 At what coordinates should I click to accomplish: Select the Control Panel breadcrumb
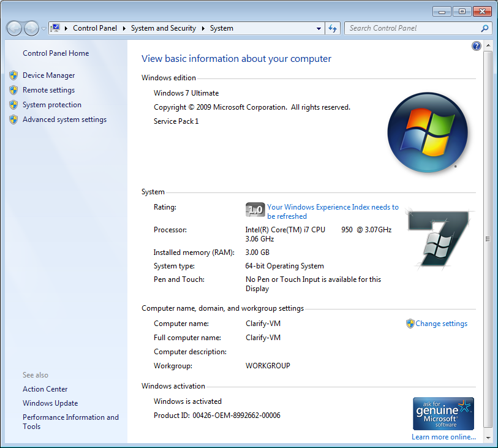95,28
